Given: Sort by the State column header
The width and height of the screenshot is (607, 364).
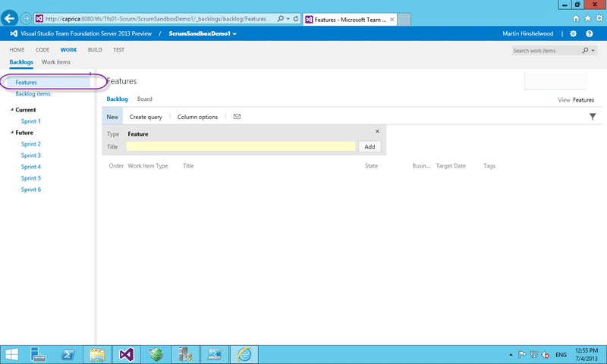Looking at the screenshot, I should point(371,165).
